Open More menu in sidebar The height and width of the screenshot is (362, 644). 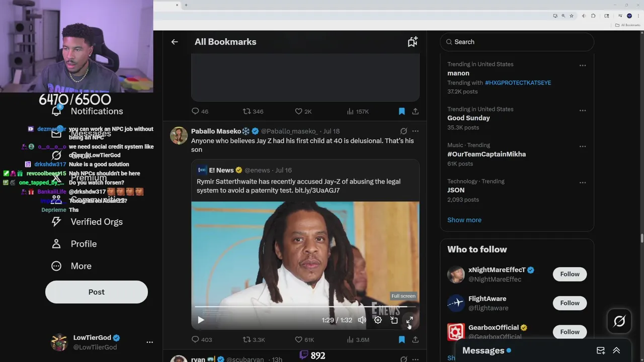coord(71,266)
